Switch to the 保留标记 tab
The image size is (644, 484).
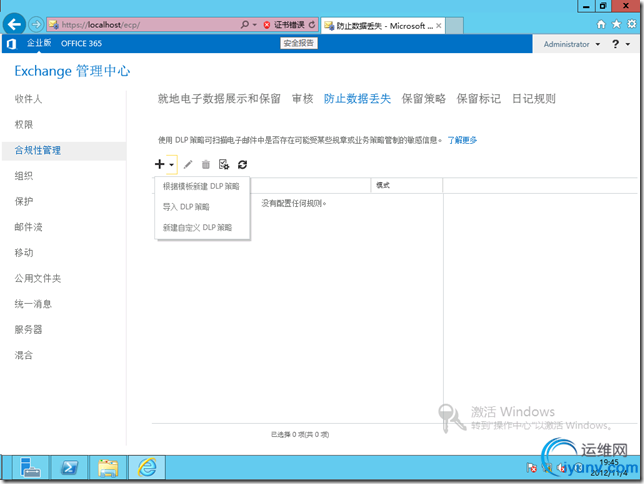click(x=479, y=99)
